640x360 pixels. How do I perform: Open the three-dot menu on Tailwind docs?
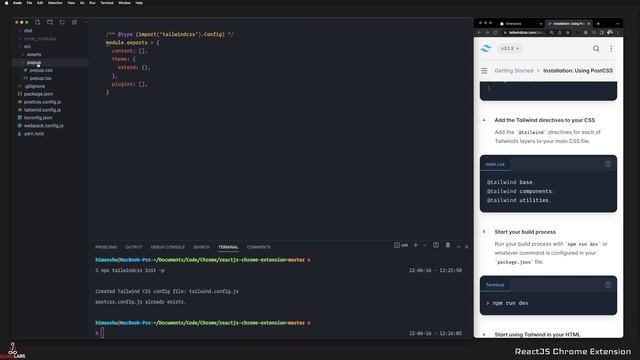click(611, 49)
